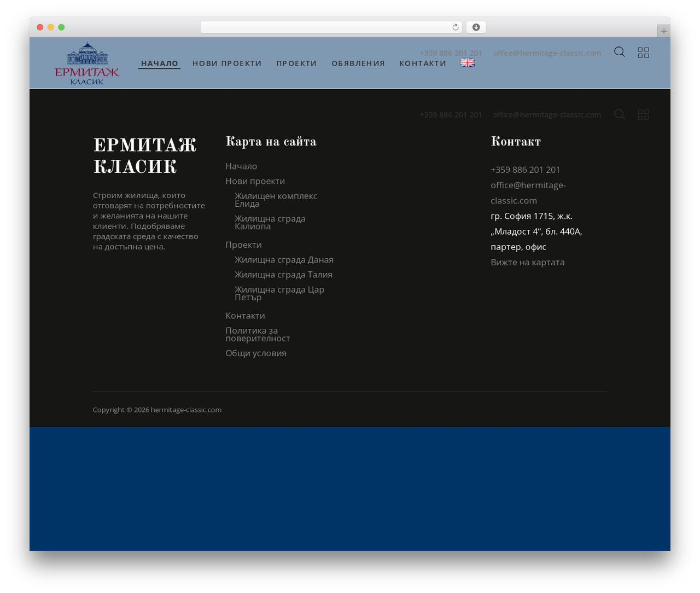Click the faded email in dark section
The height and width of the screenshot is (593, 700).
click(x=547, y=115)
